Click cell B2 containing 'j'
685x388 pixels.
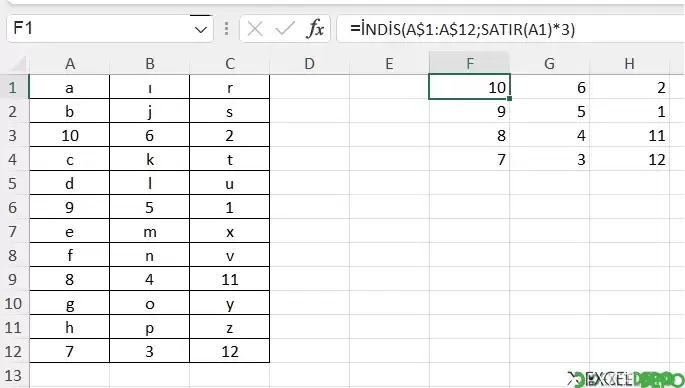coord(149,111)
